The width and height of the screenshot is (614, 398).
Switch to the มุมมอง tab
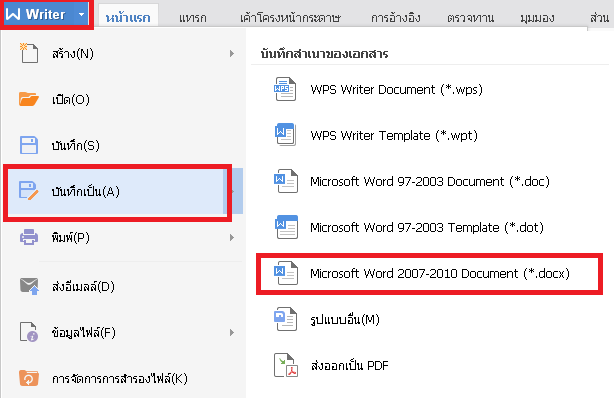(x=537, y=18)
